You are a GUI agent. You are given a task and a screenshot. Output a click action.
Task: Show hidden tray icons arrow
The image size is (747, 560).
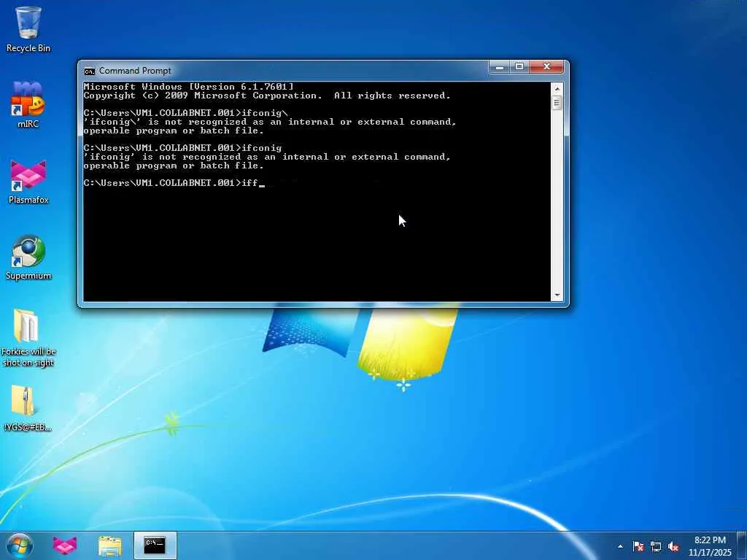pyautogui.click(x=620, y=546)
